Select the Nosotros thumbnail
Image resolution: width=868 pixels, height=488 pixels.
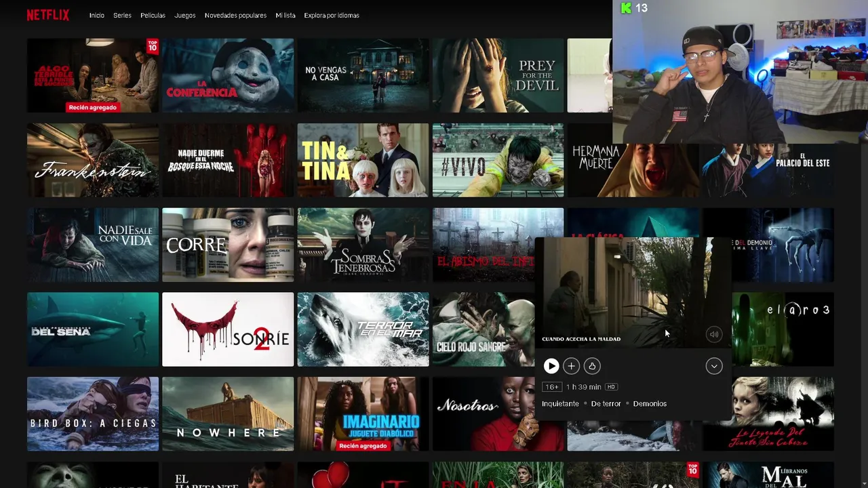tap(486, 413)
